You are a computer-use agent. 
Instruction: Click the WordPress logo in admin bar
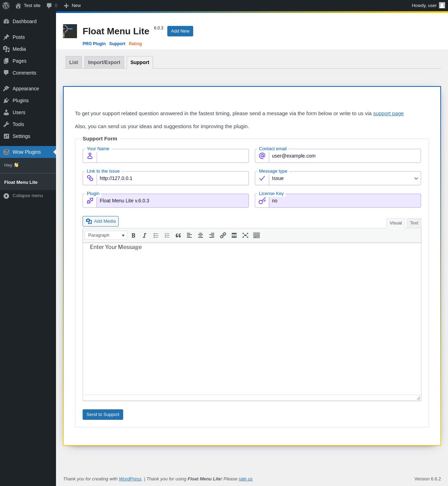coord(6,6)
